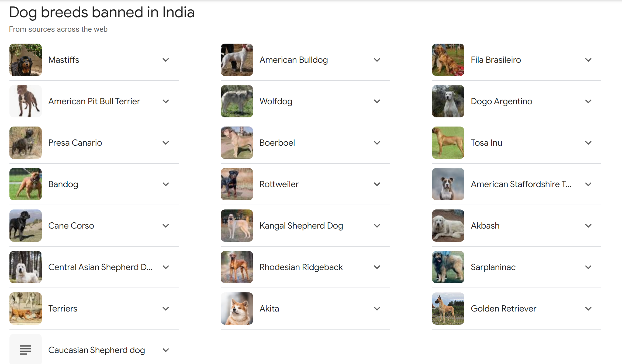Open the Kangal Shepherd Dog label

coord(301,226)
